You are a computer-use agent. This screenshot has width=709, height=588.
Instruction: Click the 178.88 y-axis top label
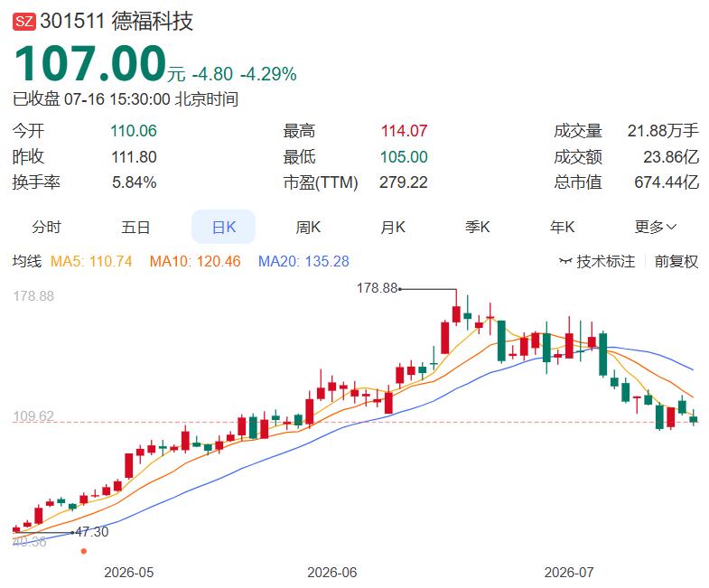[x=33, y=296]
